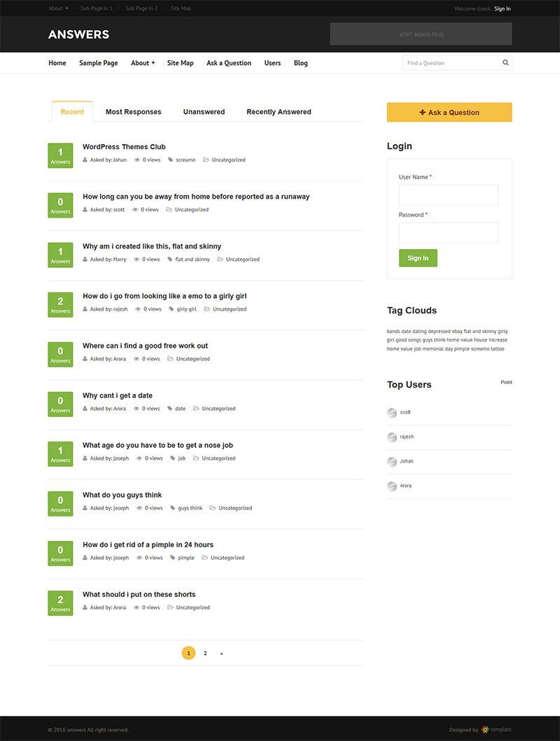This screenshot has width=560, height=741.
Task: Click Arora's avatar in Top Users
Action: coord(392,486)
